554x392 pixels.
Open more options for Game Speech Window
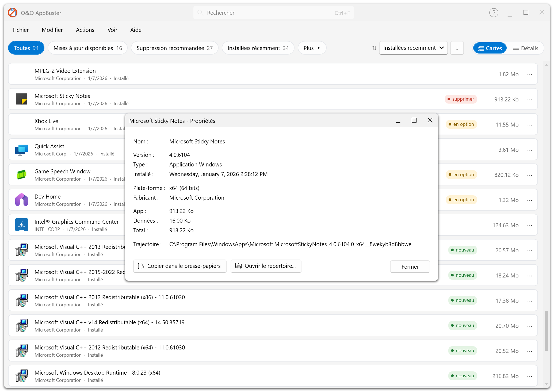point(529,175)
